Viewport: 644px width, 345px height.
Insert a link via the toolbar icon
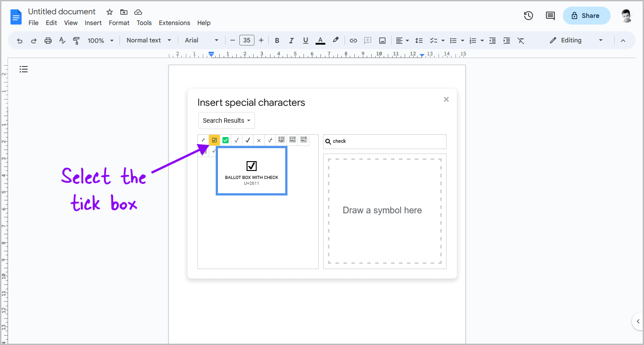(x=353, y=40)
